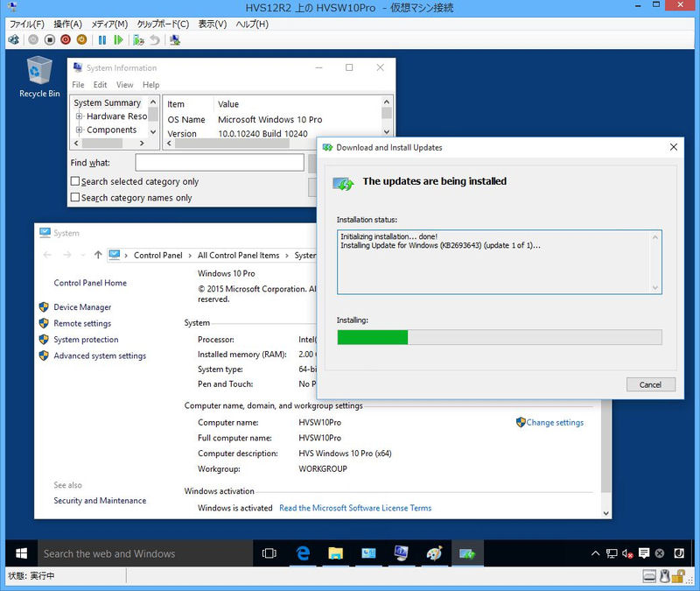This screenshot has width=700, height=591.
Task: Open Device Manager link
Action: point(82,307)
